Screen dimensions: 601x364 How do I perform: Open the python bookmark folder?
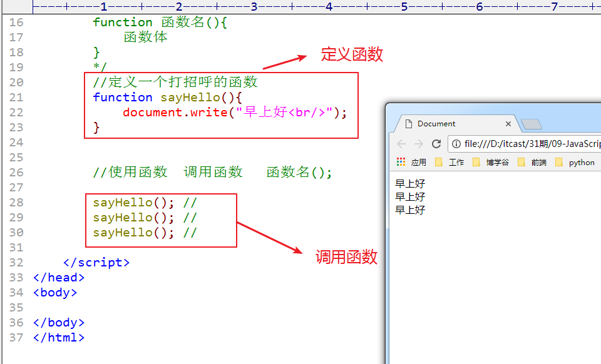(575, 162)
